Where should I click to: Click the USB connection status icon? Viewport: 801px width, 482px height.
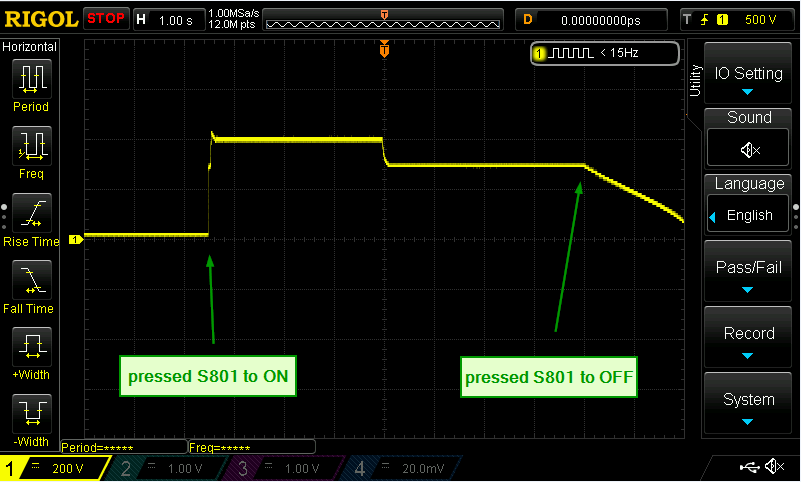pos(749,467)
